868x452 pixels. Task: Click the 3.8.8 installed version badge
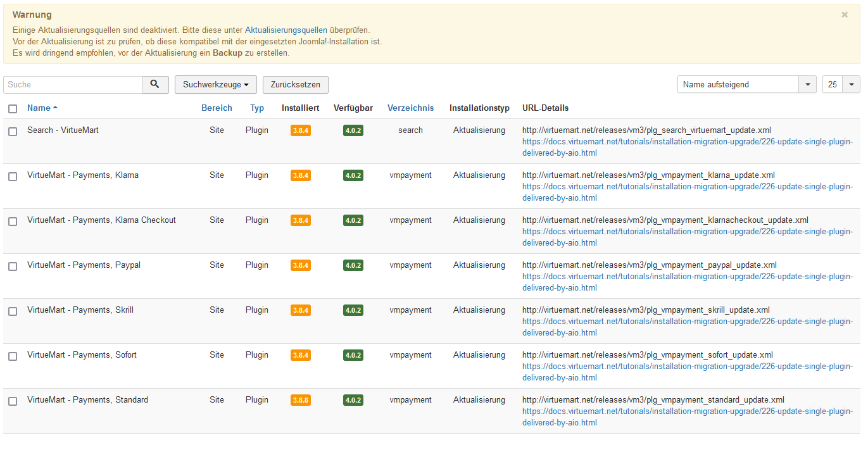301,400
